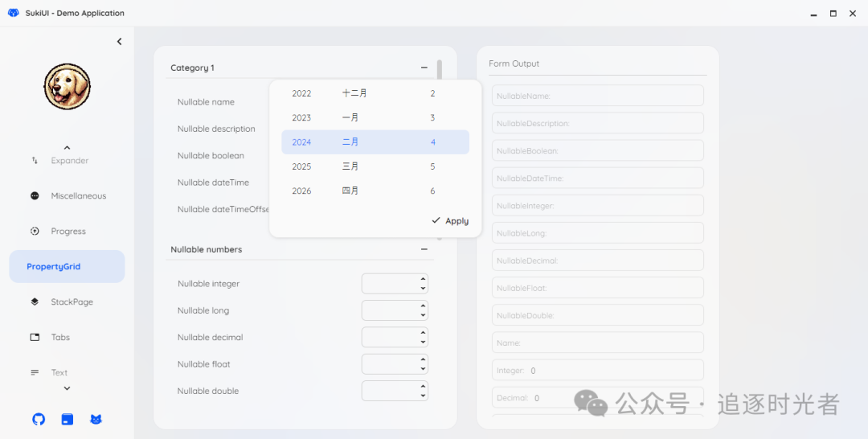
Task: Click the blue window icon in sidebar footer
Action: [x=68, y=420]
